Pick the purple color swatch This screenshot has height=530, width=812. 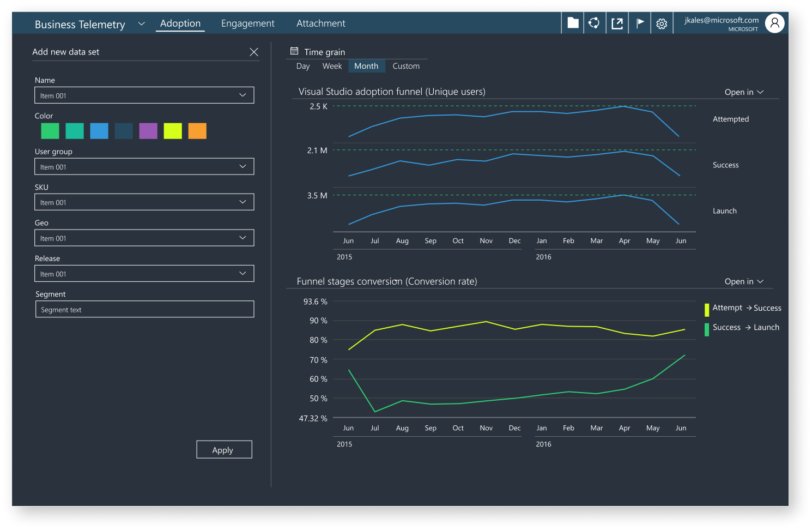point(148,131)
